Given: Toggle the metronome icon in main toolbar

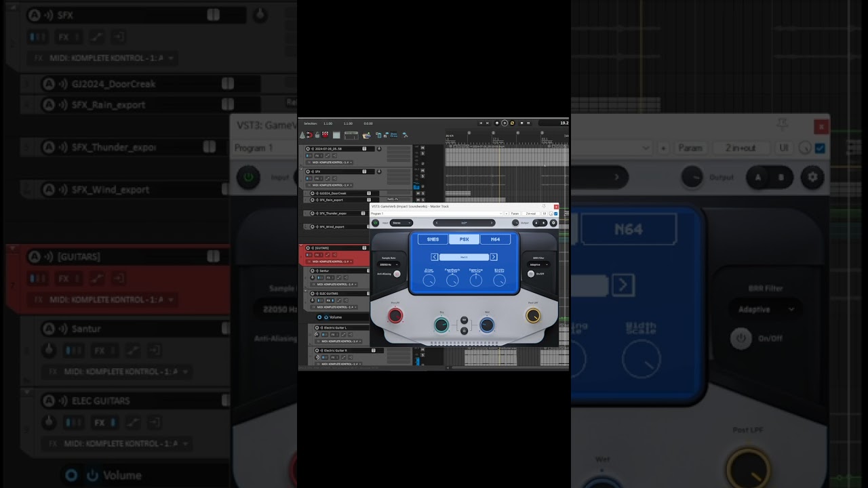Looking at the screenshot, I should (302, 135).
